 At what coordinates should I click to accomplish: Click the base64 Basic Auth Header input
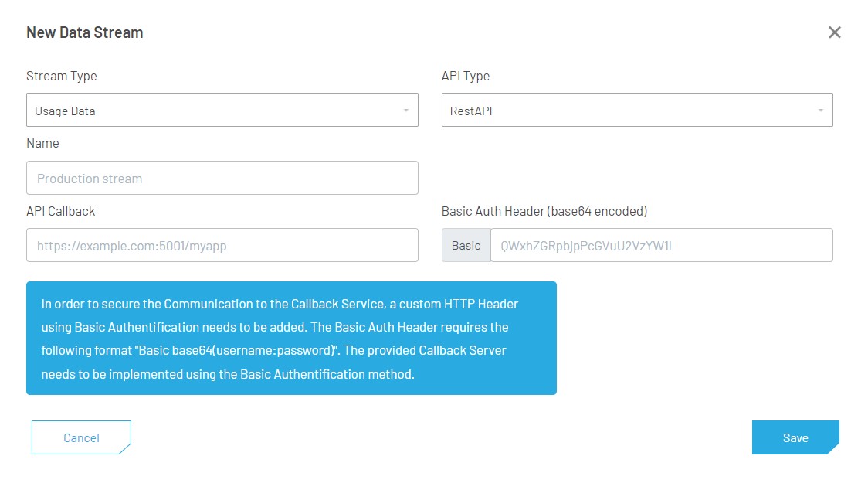point(661,246)
